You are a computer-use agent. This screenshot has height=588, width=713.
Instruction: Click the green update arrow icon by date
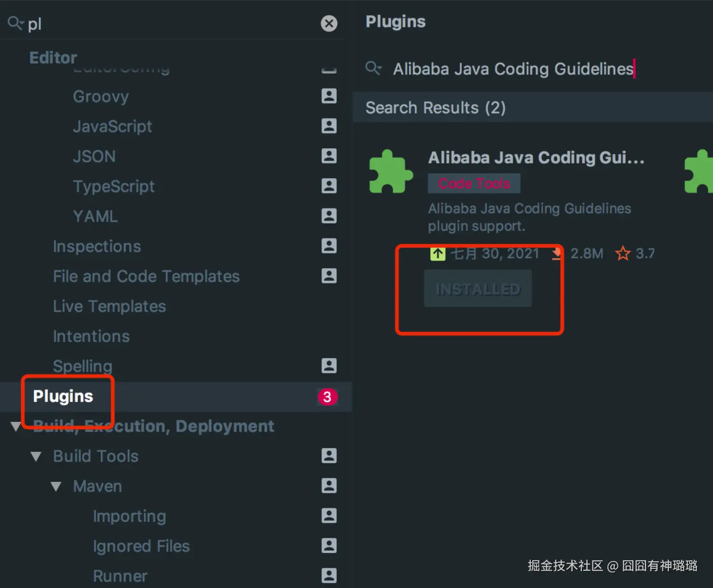click(x=438, y=254)
